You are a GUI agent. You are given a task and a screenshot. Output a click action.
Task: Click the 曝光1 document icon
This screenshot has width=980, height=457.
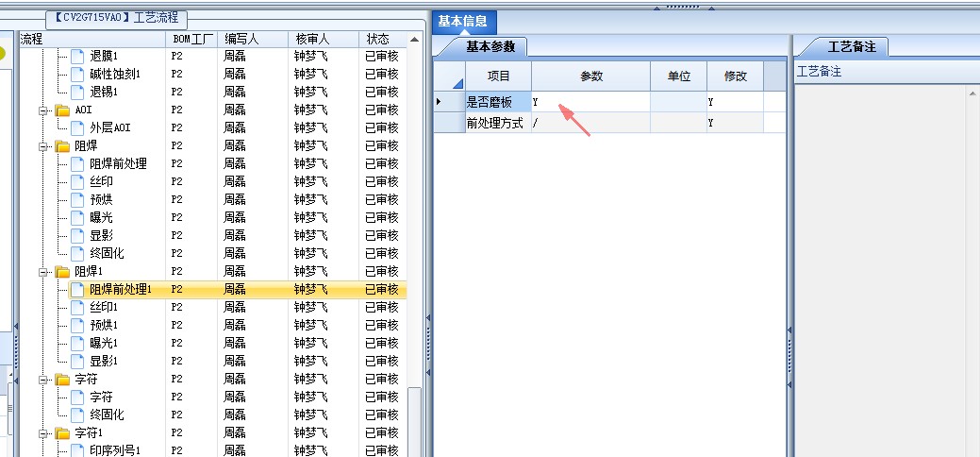(77, 343)
